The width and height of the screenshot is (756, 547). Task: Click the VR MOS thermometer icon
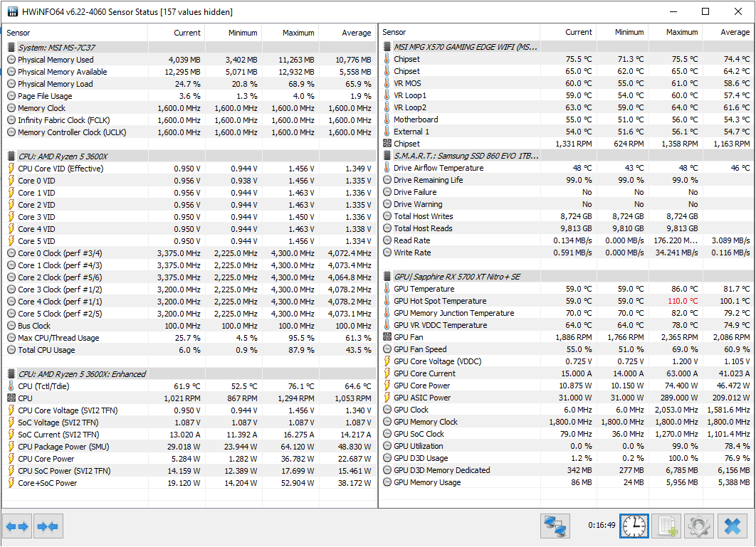pos(387,83)
